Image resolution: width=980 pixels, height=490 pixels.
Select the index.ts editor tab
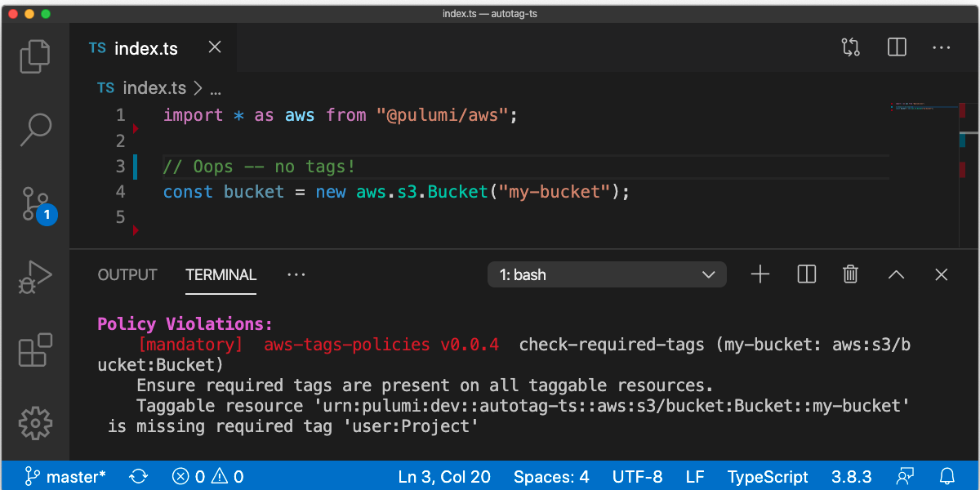pos(145,47)
